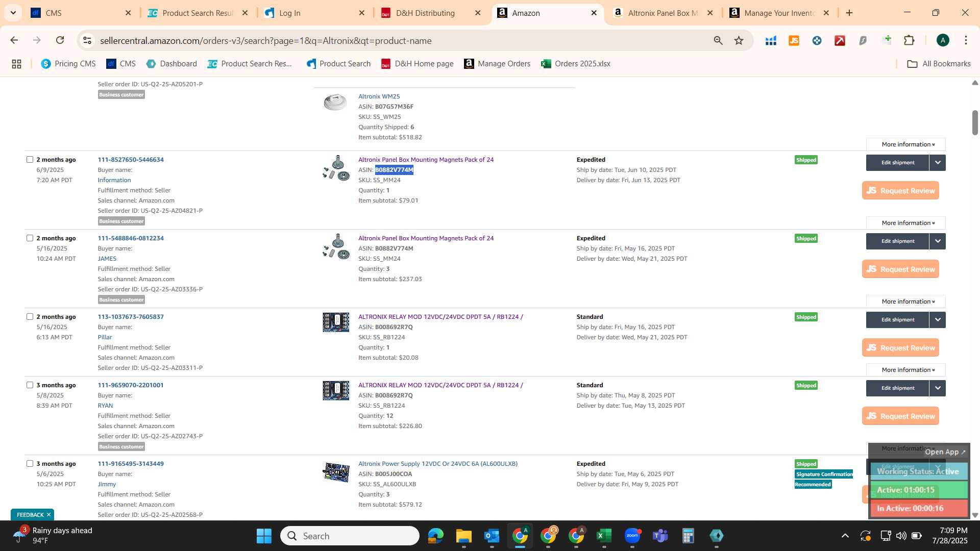Image resolution: width=980 pixels, height=551 pixels.
Task: Close the D&H Distributing tab
Action: [x=478, y=13]
